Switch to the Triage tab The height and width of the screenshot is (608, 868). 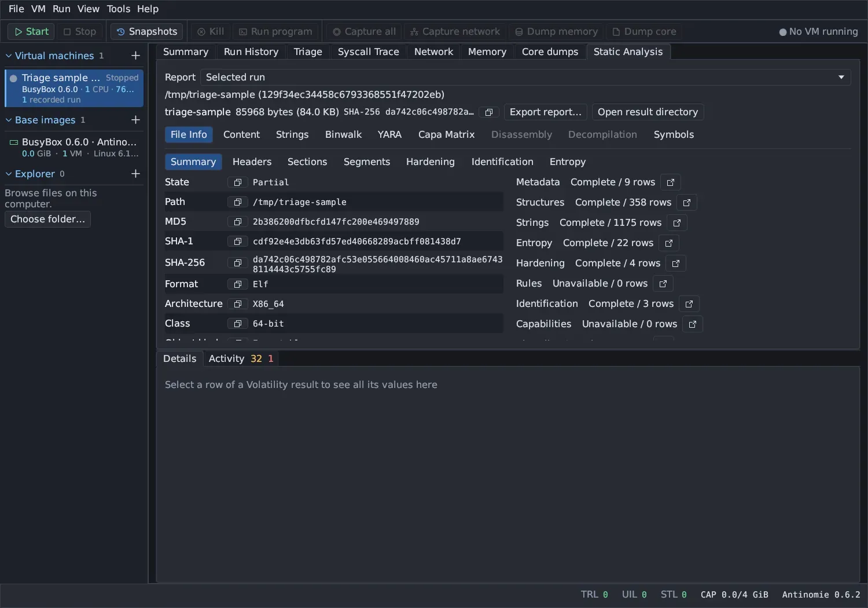tap(308, 52)
